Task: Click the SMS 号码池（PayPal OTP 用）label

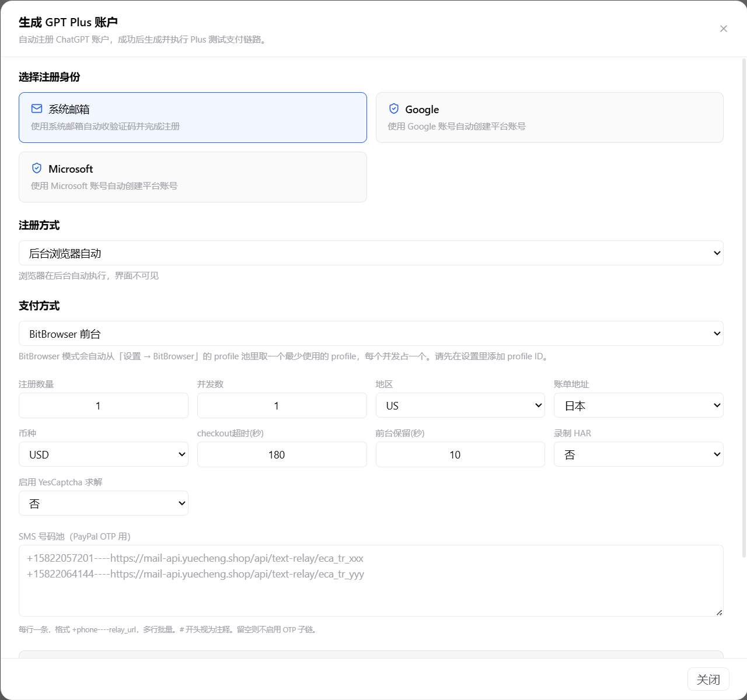Action: [75, 536]
